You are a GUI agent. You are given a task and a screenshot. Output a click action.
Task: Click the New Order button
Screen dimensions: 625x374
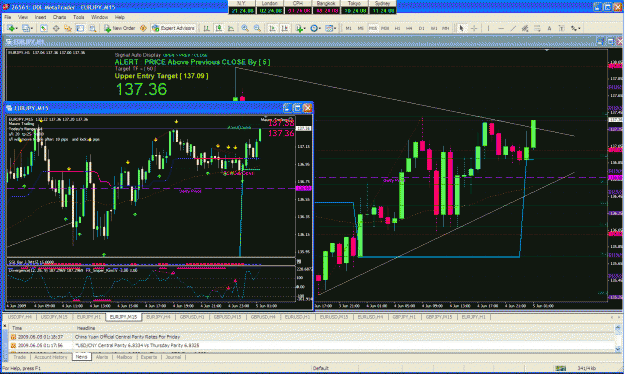point(120,28)
